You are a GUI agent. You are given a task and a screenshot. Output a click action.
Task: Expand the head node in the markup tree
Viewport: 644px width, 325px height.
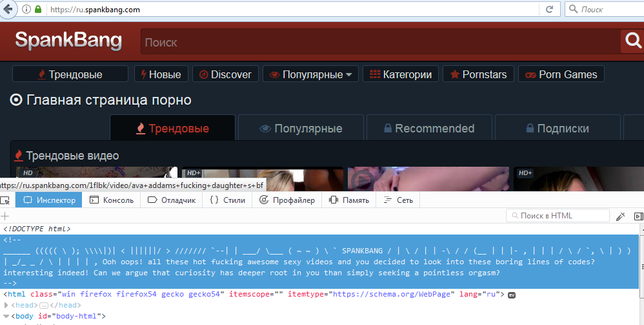[x=6, y=305]
